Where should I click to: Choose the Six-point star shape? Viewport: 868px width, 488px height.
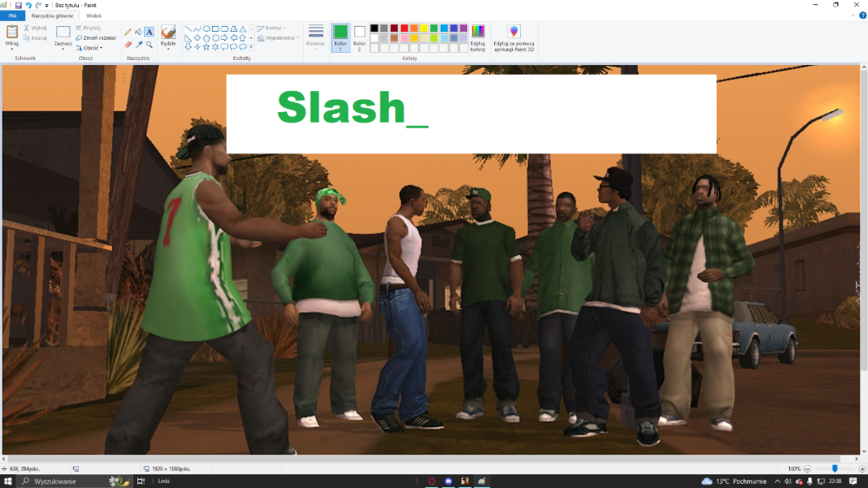click(215, 47)
